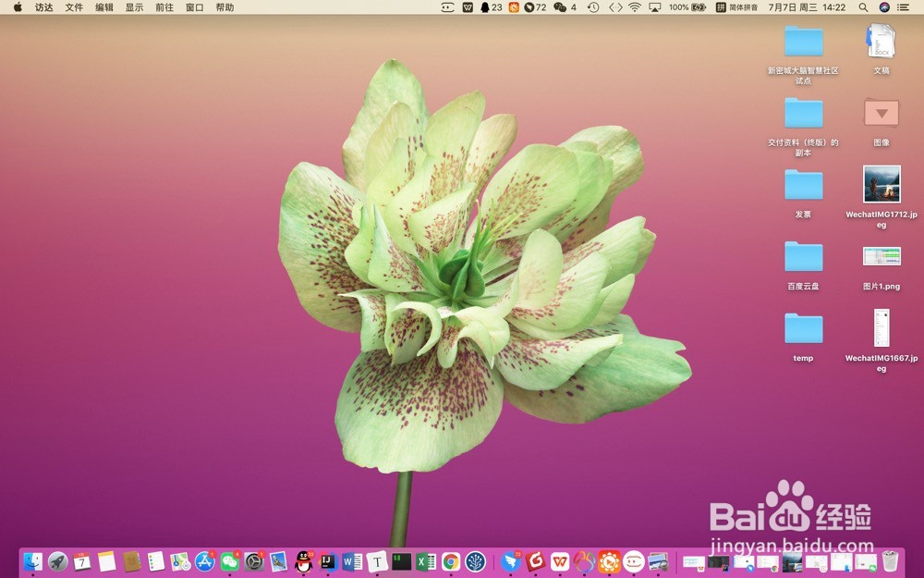Open IntelliJ IDEA in the Dock
924x578 pixels.
click(328, 561)
